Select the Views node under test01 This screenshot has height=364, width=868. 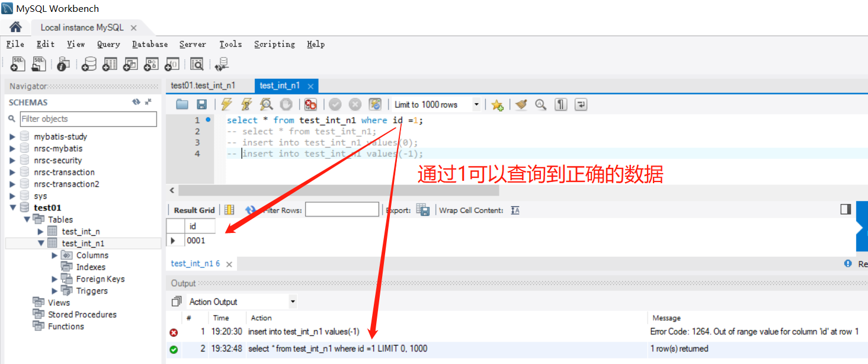click(x=59, y=303)
